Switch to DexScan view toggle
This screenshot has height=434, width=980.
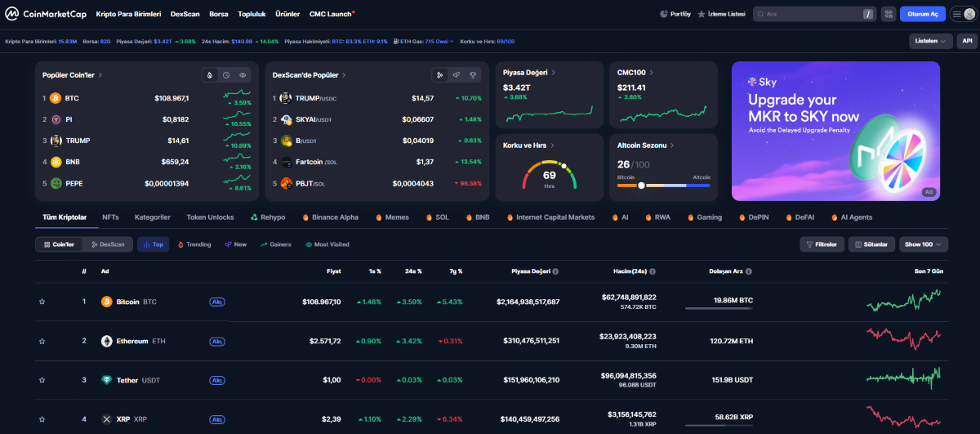(x=109, y=244)
